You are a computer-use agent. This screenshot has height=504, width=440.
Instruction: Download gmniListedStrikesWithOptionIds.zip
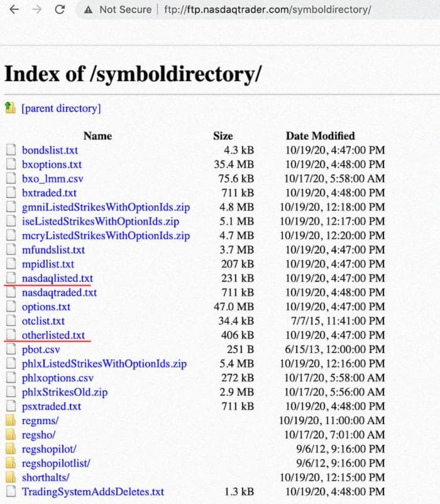106,207
